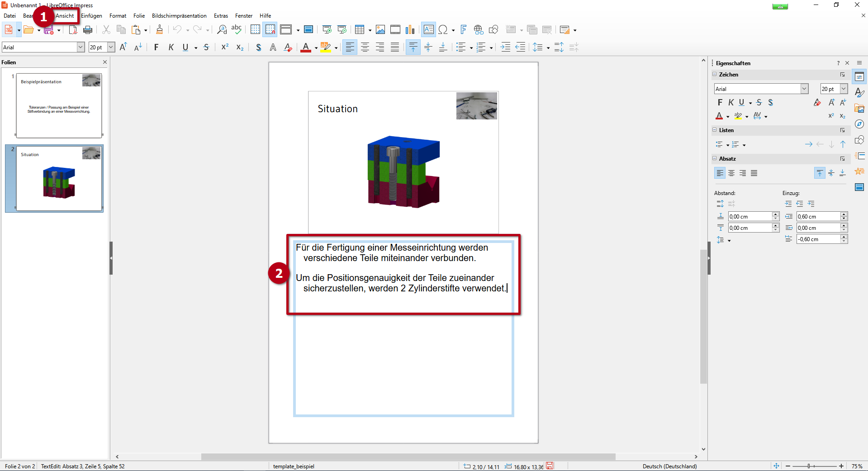Viewport: 868px width, 471px height.
Task: Insert a table using toolbar icon
Action: pyautogui.click(x=359, y=30)
